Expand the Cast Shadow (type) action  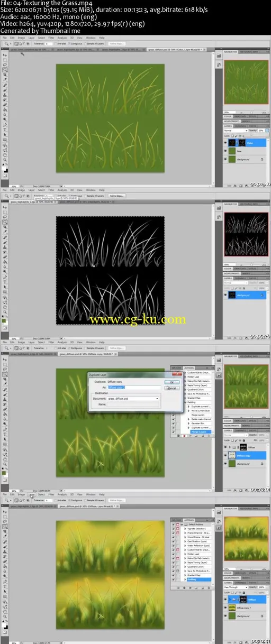pos(185,541)
